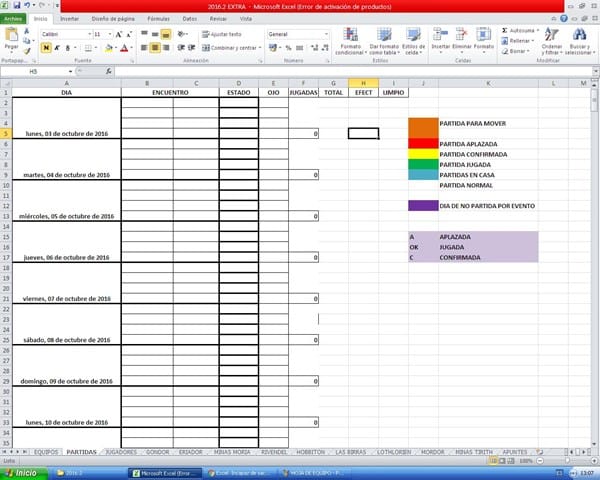Click in the formula bar input
Image resolution: width=600 pixels, height=480 pixels.
[354, 72]
